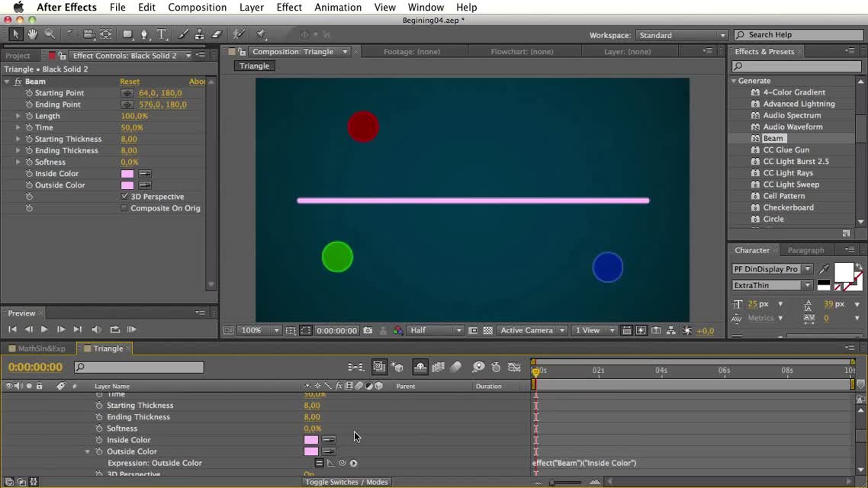Open the Active Camera dropdown
Image resolution: width=868 pixels, height=488 pixels.
(x=532, y=330)
